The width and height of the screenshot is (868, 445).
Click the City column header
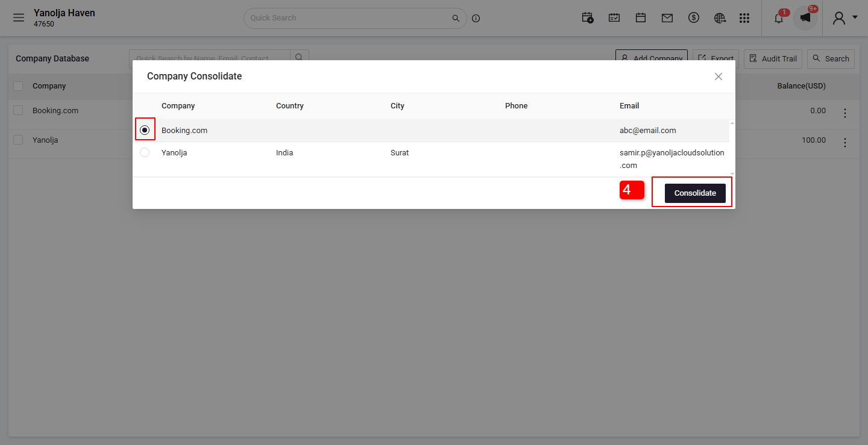click(x=397, y=106)
